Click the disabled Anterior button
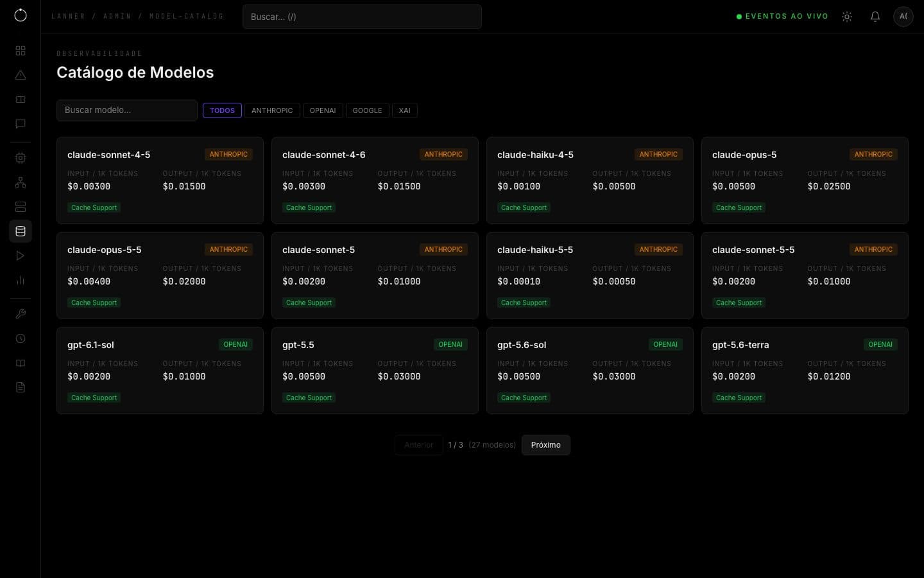Viewport: 924px width, 578px height. (419, 445)
